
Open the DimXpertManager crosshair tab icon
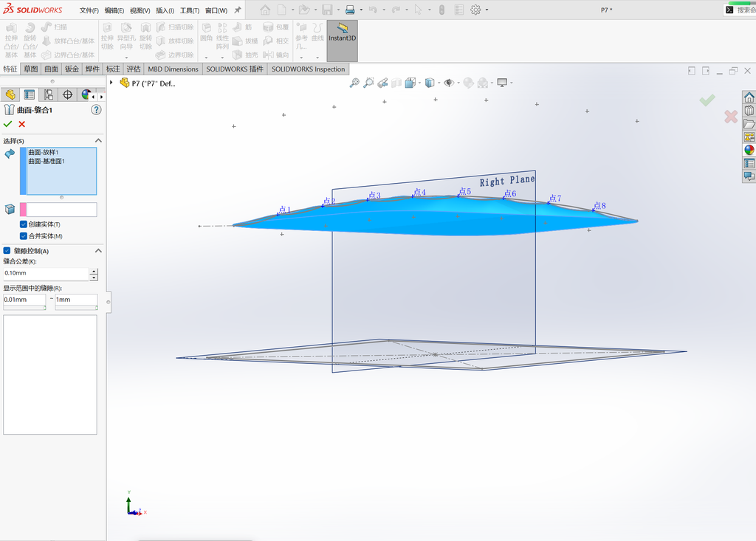67,95
